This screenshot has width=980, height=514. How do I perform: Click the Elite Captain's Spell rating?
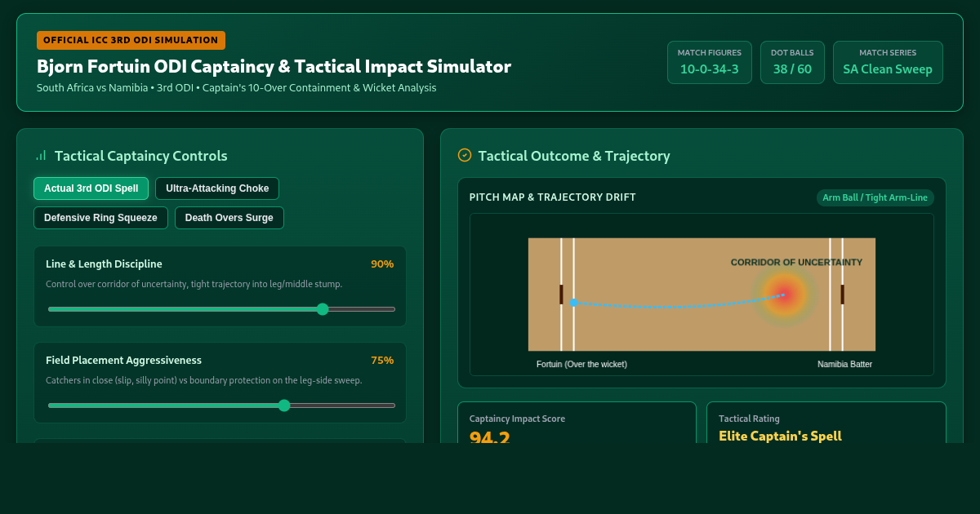click(x=780, y=436)
